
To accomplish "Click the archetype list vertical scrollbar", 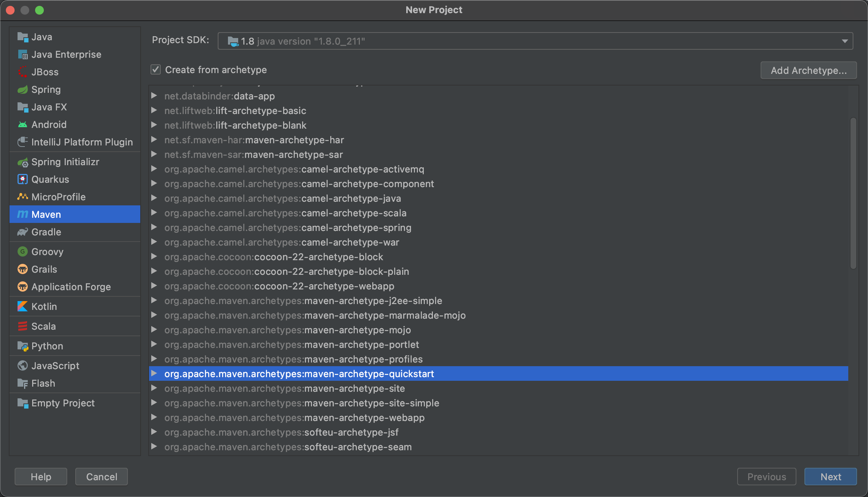I will 853,193.
